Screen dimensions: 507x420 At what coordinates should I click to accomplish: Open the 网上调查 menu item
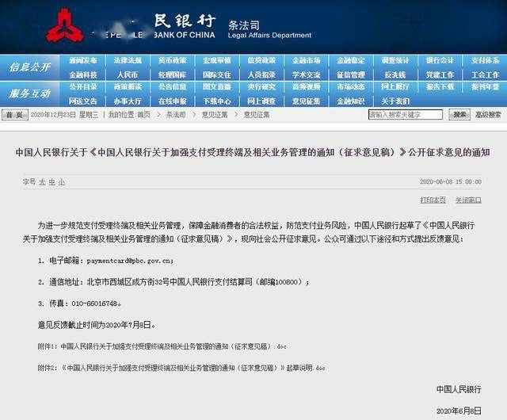point(261,101)
